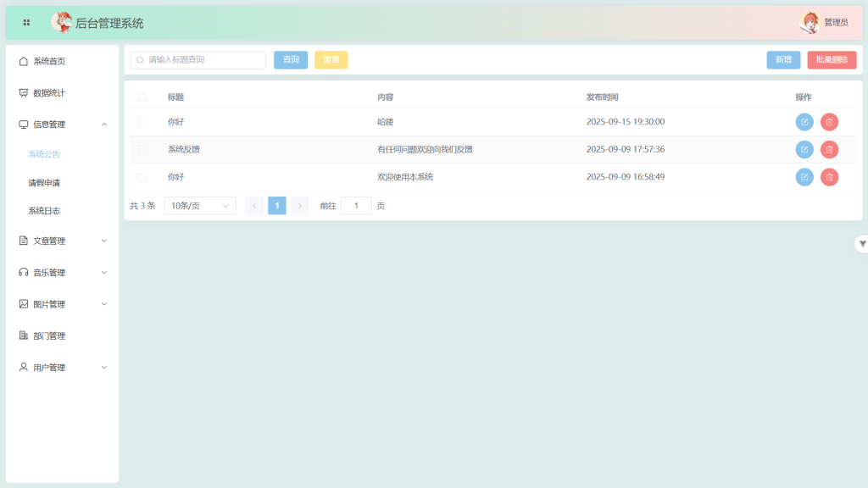Click the edit icon for the 系统反馈 row
This screenshot has height=488, width=868.
(x=804, y=150)
